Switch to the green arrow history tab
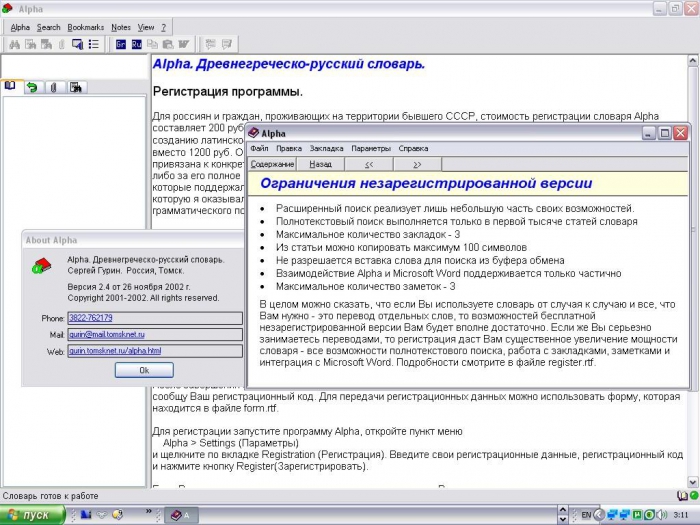The height and width of the screenshot is (525, 700). click(32, 87)
